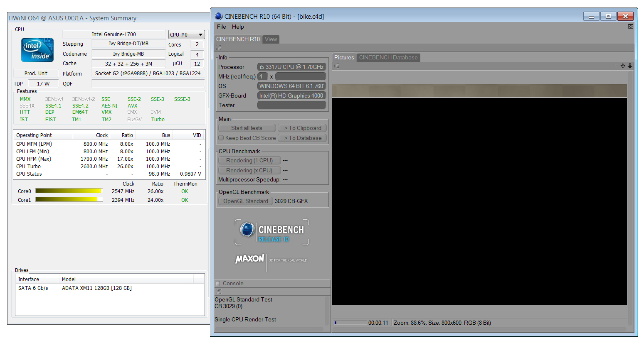Image resolution: width=644 pixels, height=343 pixels.
Task: Click the grip handle below the Console checkbox
Action: pos(219,292)
